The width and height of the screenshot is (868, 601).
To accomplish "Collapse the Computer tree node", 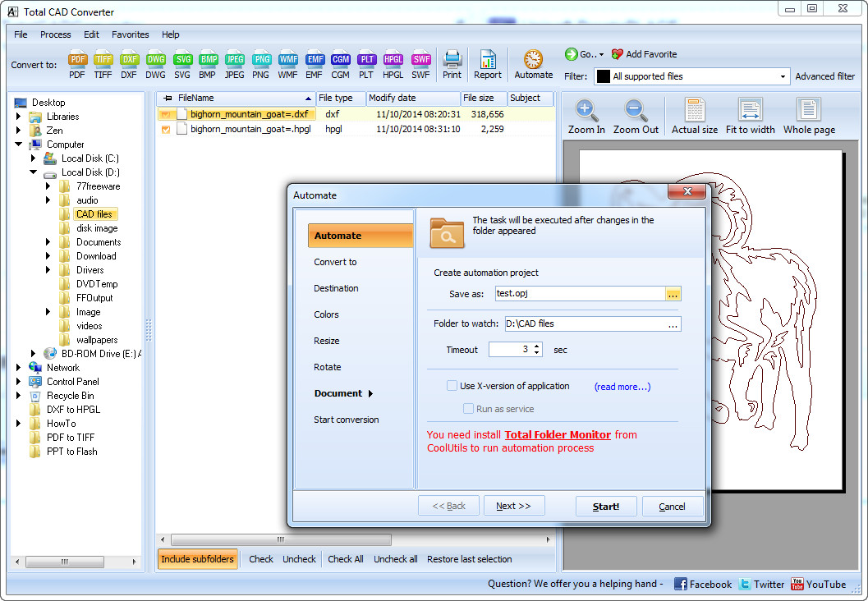I will (18, 144).
